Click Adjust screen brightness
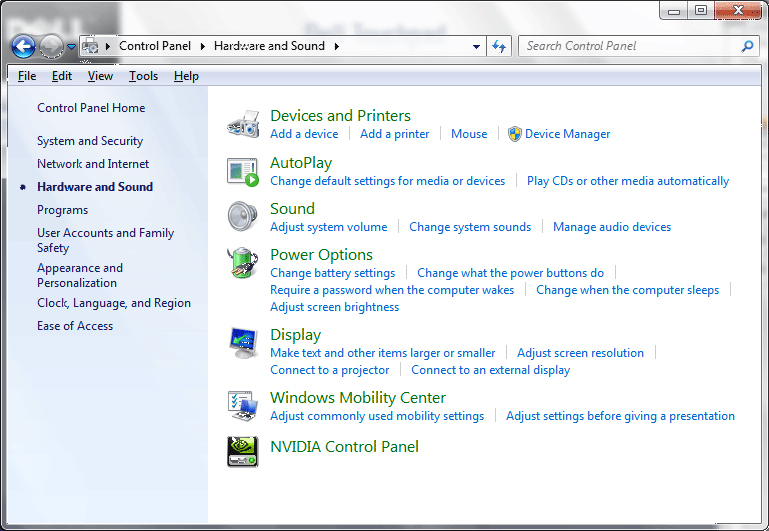Screen dimensions: 769x531 pos(334,307)
